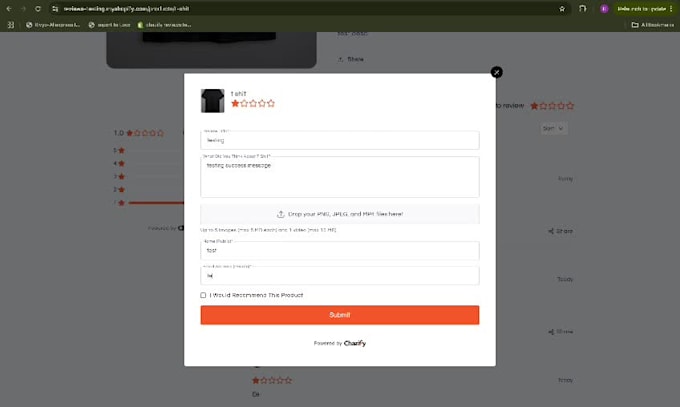Click the Share link on the second review

(560, 332)
